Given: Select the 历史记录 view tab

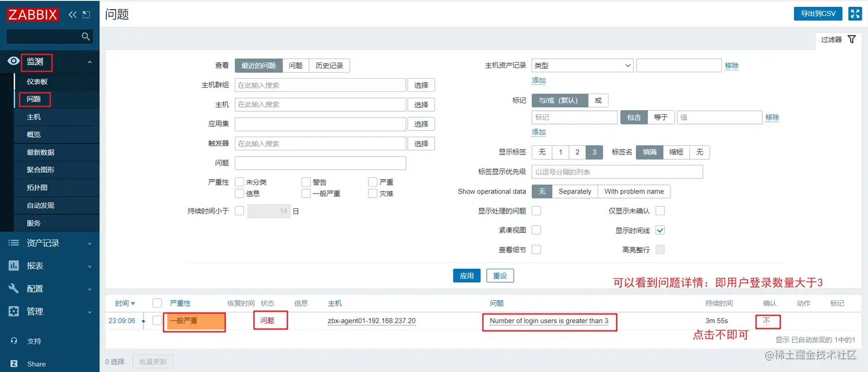Looking at the screenshot, I should pyautogui.click(x=330, y=65).
